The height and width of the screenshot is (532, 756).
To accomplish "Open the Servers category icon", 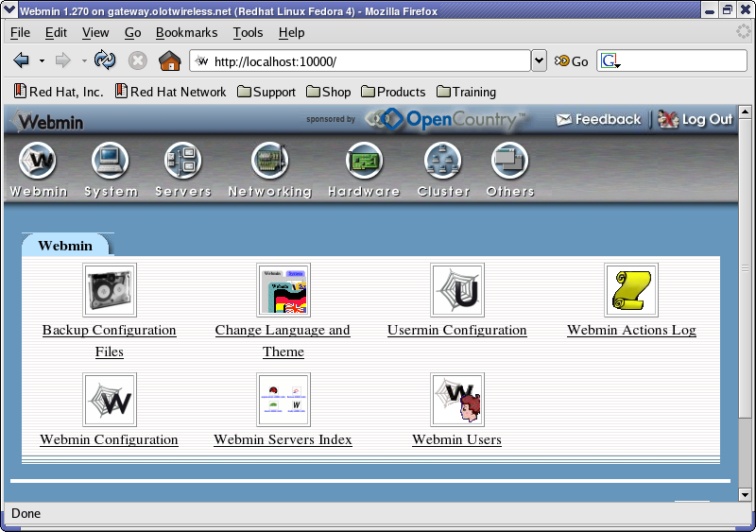I will click(x=183, y=160).
